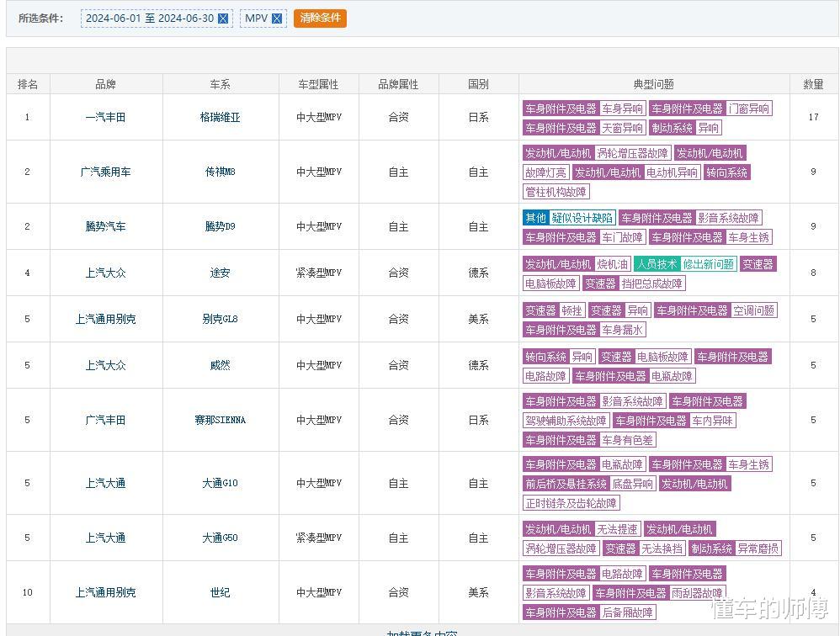Open the 威然 series link
The width and height of the screenshot is (840, 636).
(221, 365)
